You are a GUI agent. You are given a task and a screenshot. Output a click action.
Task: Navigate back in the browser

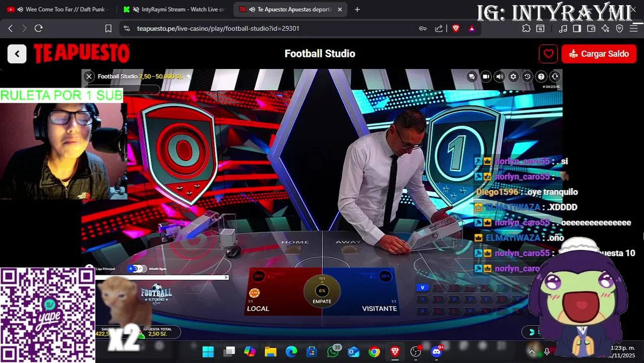[x=10, y=28]
